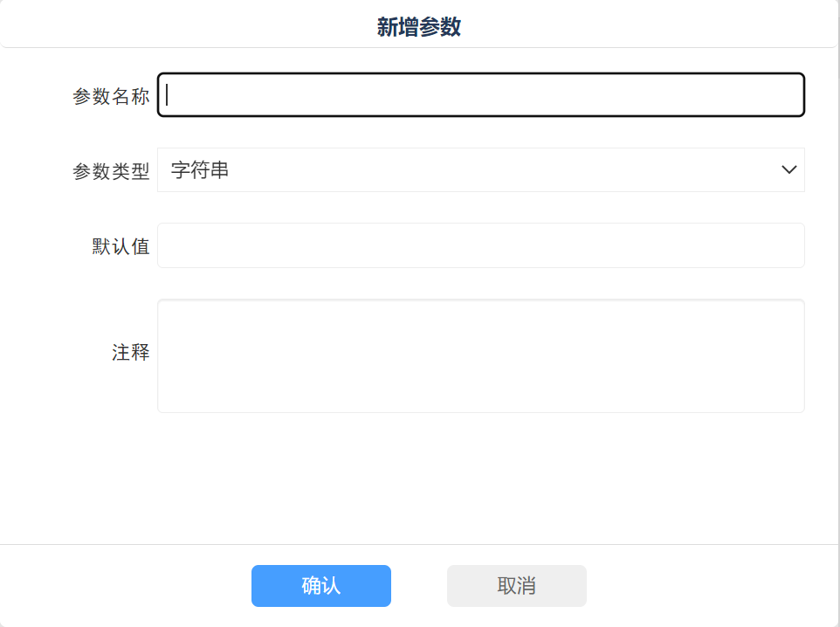Screen dimensions: 840x627
Task: Click inside the 注释 text area
Action: point(480,355)
